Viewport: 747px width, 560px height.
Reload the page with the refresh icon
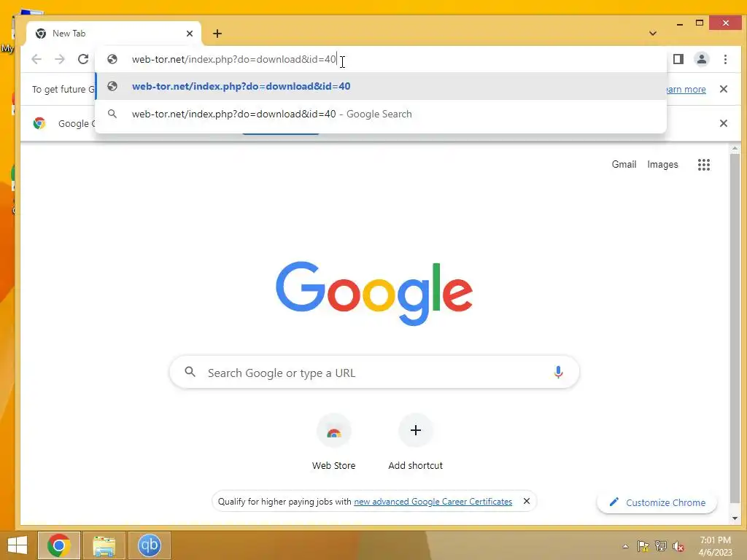(83, 59)
